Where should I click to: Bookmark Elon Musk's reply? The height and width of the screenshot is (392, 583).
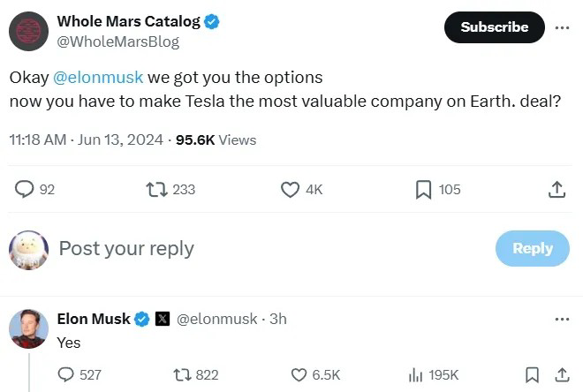tap(532, 374)
